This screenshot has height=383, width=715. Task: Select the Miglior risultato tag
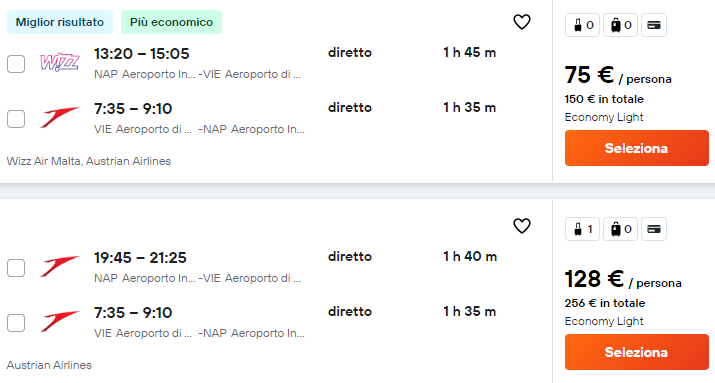(x=60, y=22)
